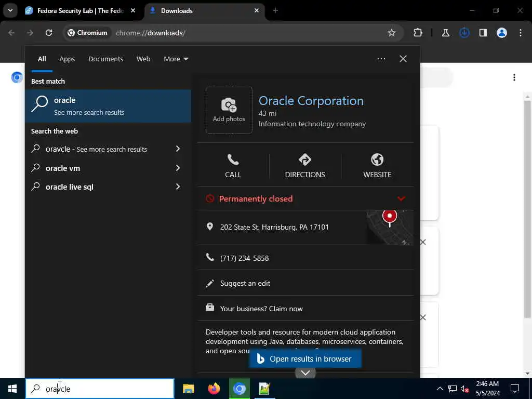Click the Windows Start button
532x399 pixels.
pos(12,389)
